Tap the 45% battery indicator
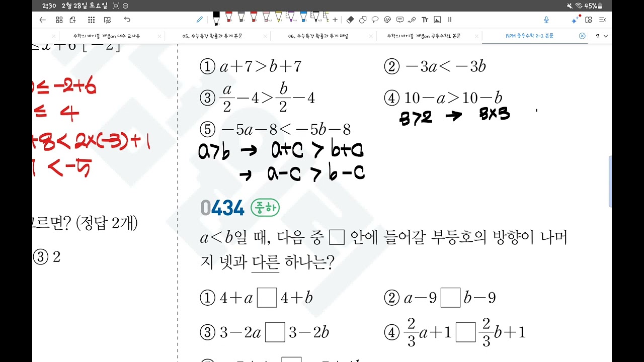644x362 pixels. pyautogui.click(x=593, y=6)
